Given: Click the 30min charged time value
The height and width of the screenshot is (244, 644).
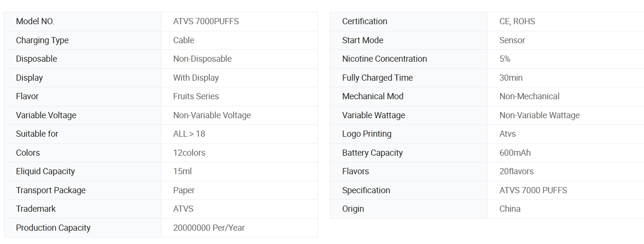Looking at the screenshot, I should click(x=511, y=78).
